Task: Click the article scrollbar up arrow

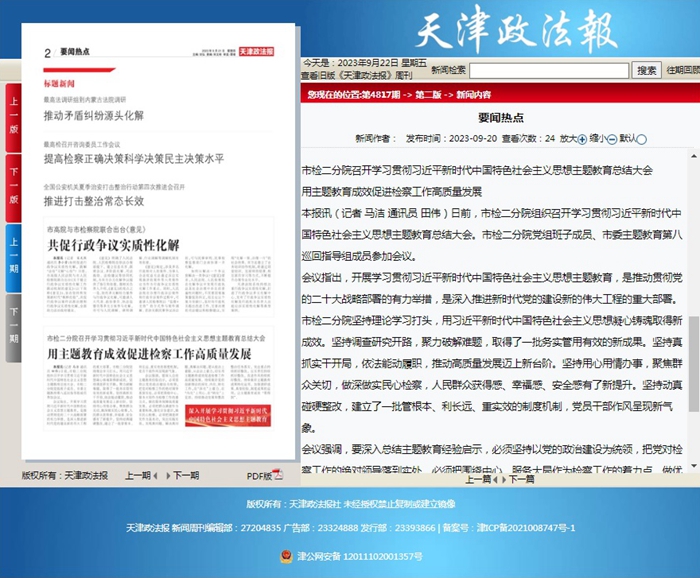Action: pyautogui.click(x=694, y=156)
